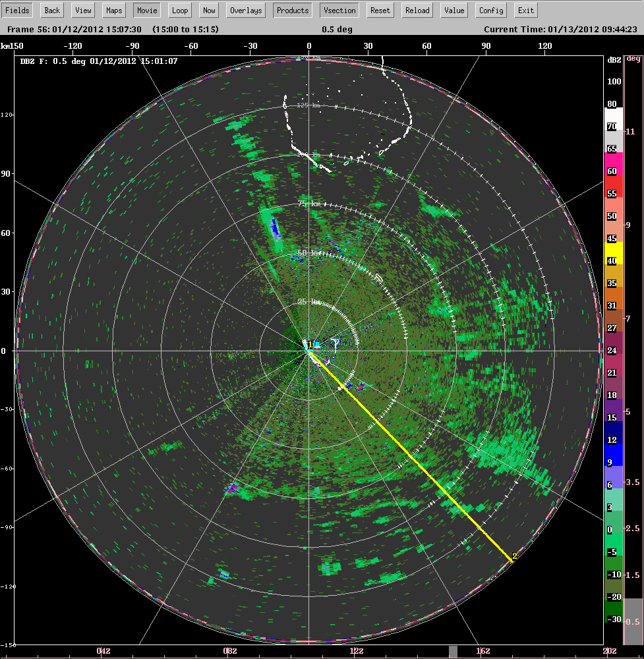Image resolution: width=644 pixels, height=659 pixels.
Task: Click the 04Z time mark on timeline
Action: [103, 651]
